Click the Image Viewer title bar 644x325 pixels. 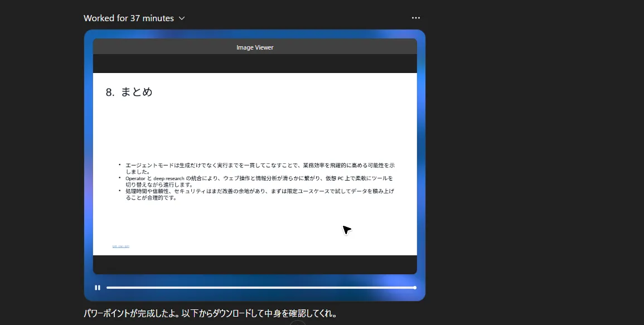coord(255,47)
